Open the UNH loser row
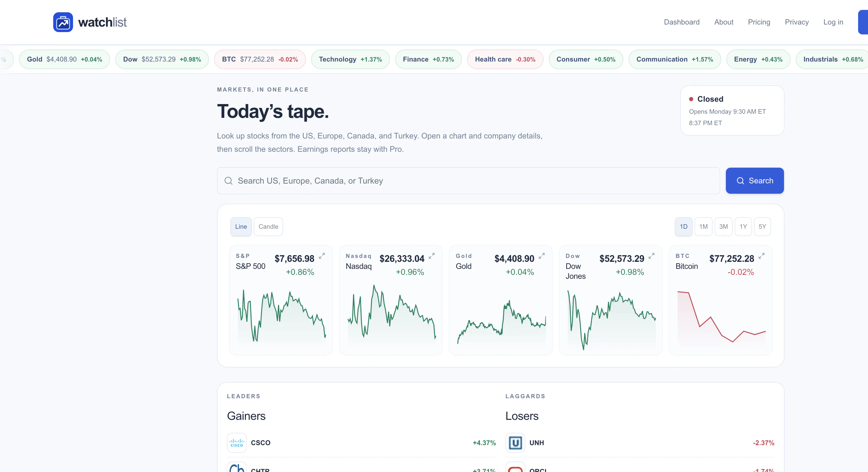The height and width of the screenshot is (472, 868). [640, 443]
